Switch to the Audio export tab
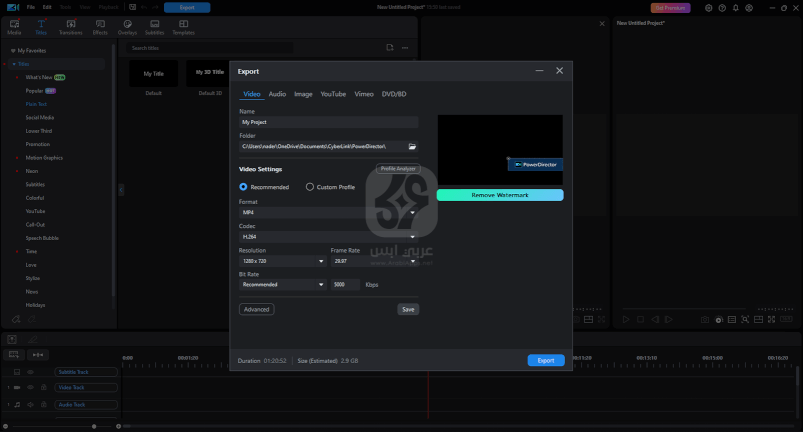This screenshot has width=803, height=432. click(277, 94)
